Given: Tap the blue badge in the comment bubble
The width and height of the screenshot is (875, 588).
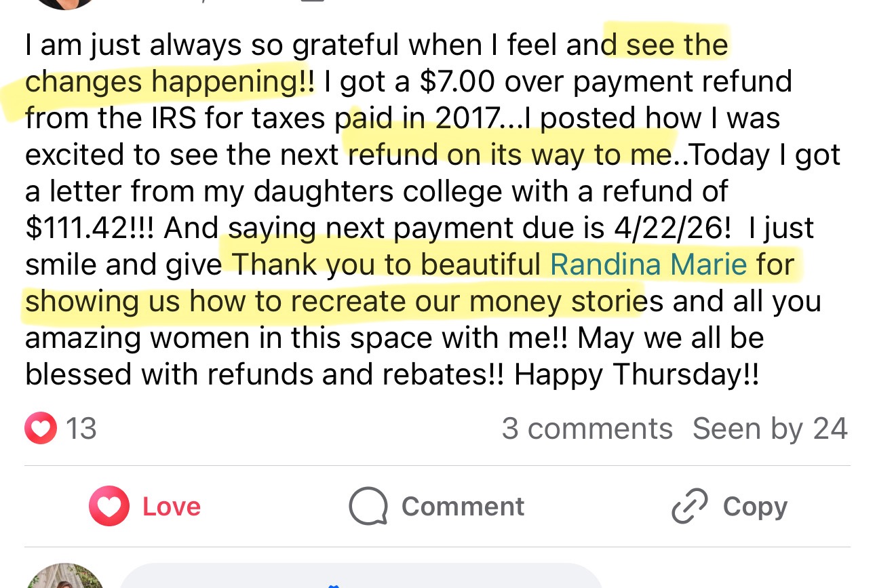Looking at the screenshot, I should tap(332, 584).
